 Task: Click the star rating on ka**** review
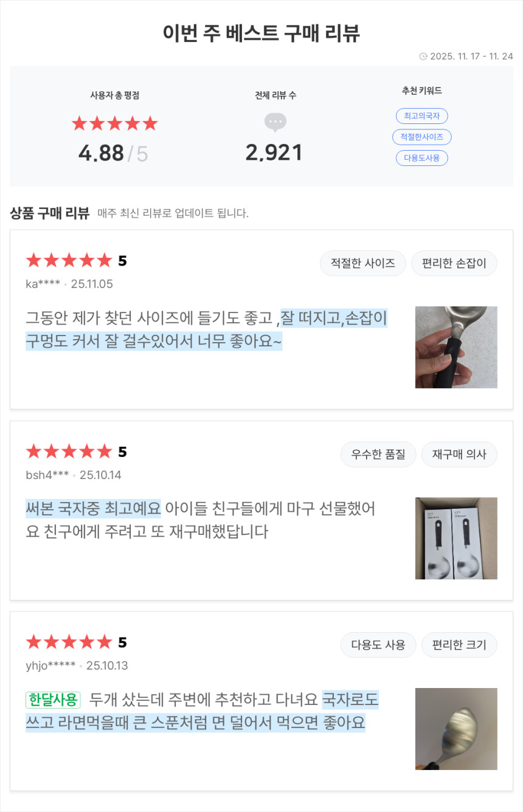click(x=69, y=261)
